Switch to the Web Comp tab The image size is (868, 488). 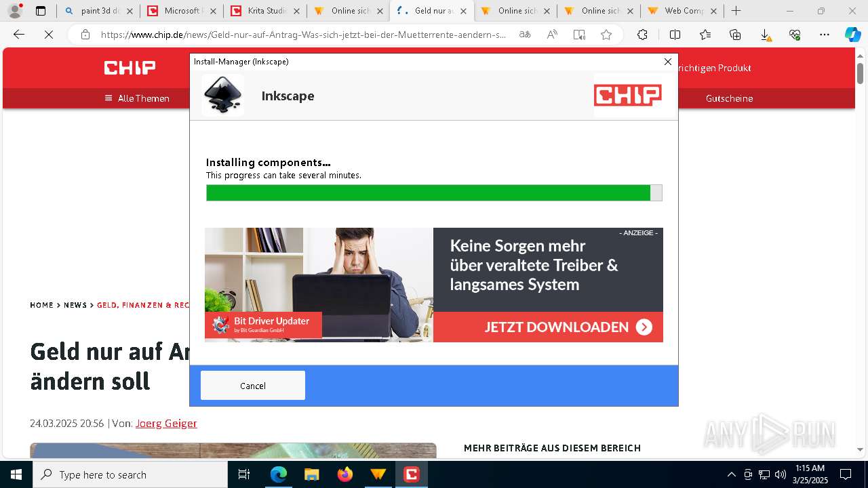pyautogui.click(x=682, y=11)
